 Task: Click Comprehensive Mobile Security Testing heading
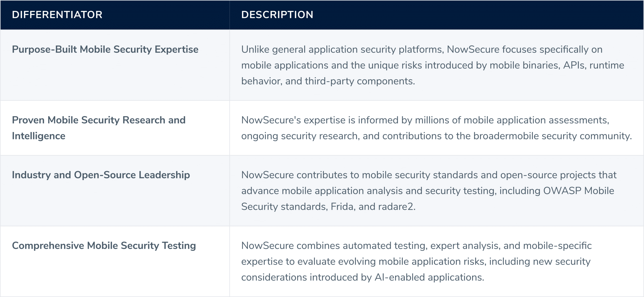coord(104,246)
